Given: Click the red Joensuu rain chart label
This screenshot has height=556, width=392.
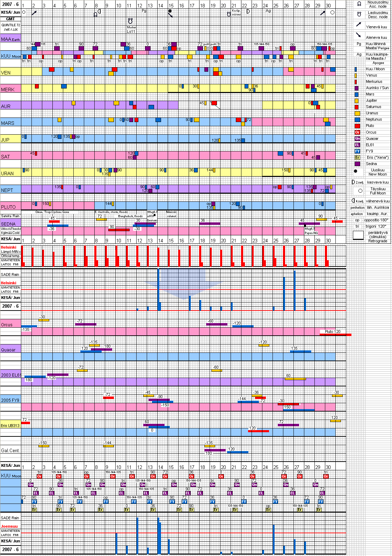Looking at the screenshot, I should [x=9, y=526].
